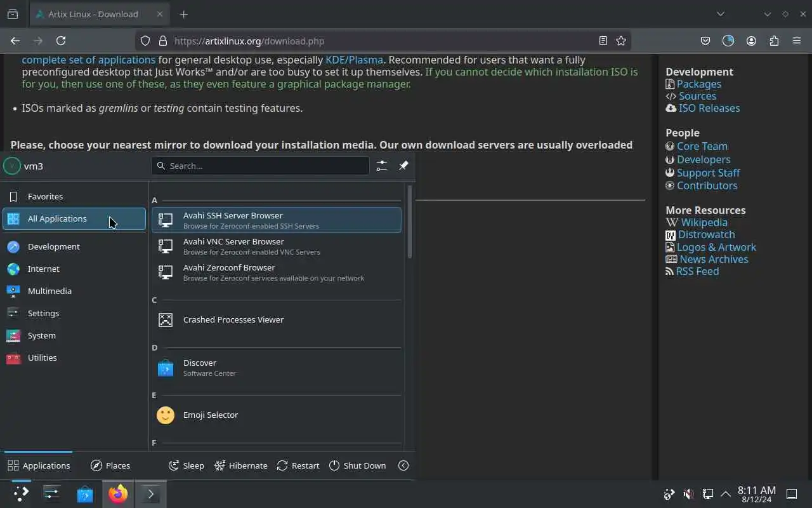Open the Distrowatch link
The image size is (812, 508).
click(x=706, y=234)
